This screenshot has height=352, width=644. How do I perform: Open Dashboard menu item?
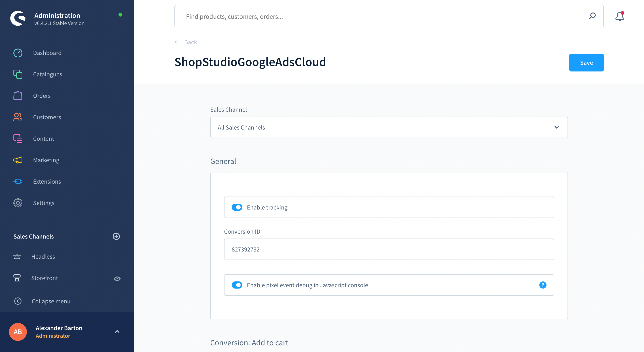[x=47, y=53]
